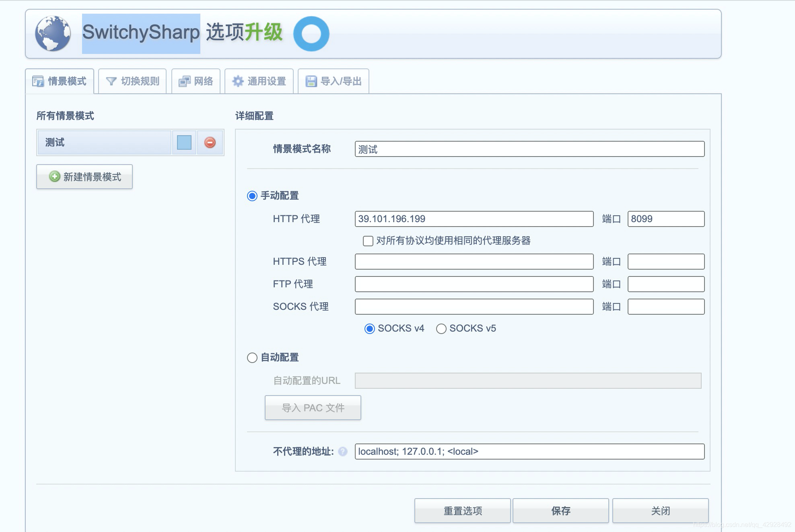Click the FTP 代理 address field
The height and width of the screenshot is (532, 795).
click(474, 284)
